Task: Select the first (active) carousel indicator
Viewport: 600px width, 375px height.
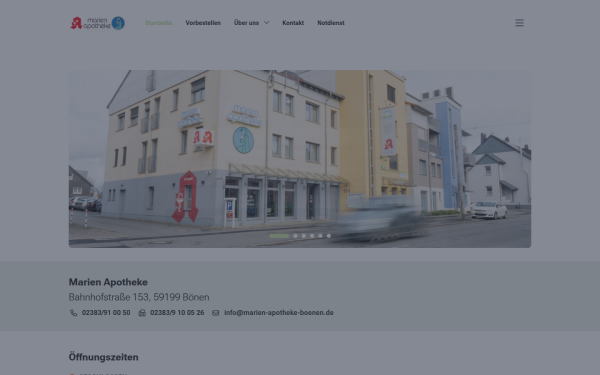Action: (x=279, y=236)
